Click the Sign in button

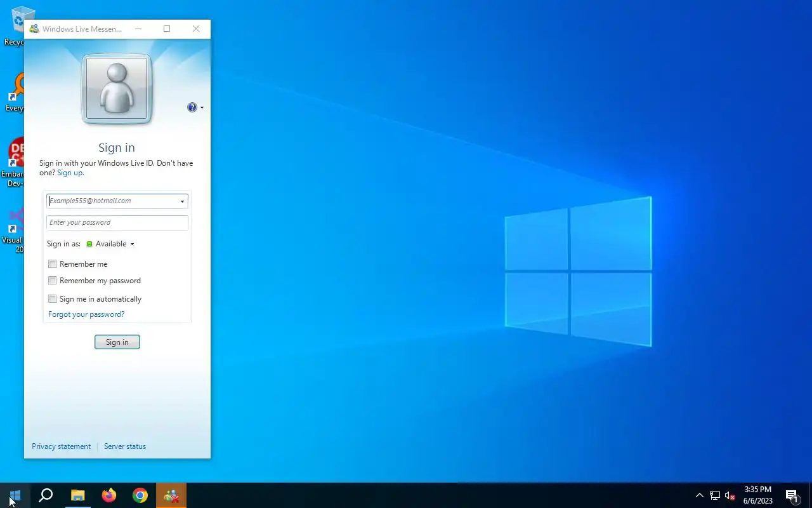click(x=117, y=342)
